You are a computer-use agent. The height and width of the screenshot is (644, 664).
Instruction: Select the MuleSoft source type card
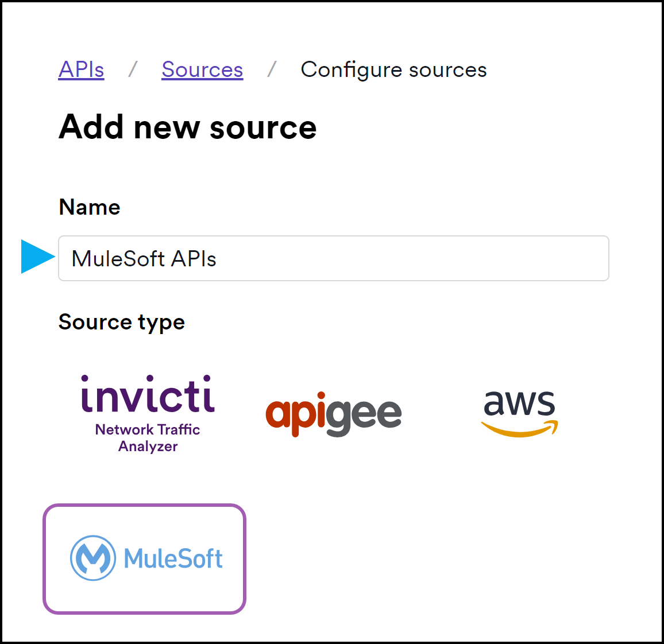[144, 558]
